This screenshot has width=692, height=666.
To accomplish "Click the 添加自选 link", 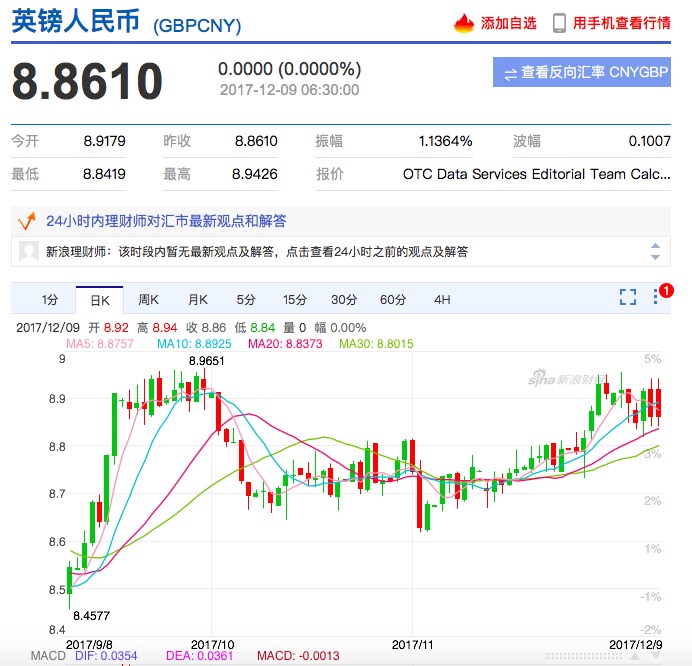I will click(508, 23).
